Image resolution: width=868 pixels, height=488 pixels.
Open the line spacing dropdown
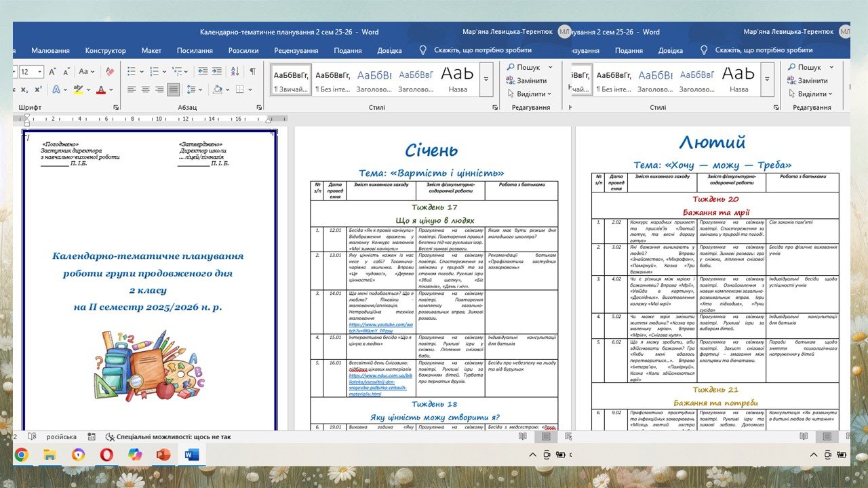[x=195, y=89]
